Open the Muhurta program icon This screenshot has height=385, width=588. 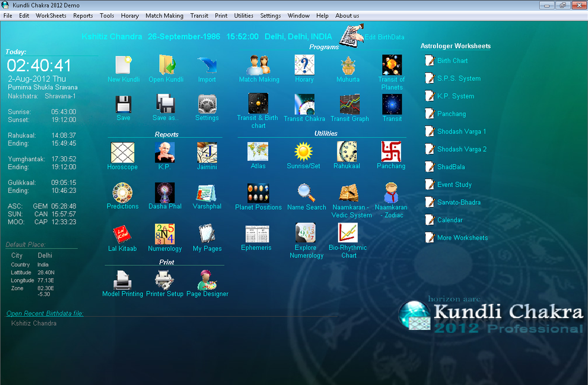click(348, 66)
